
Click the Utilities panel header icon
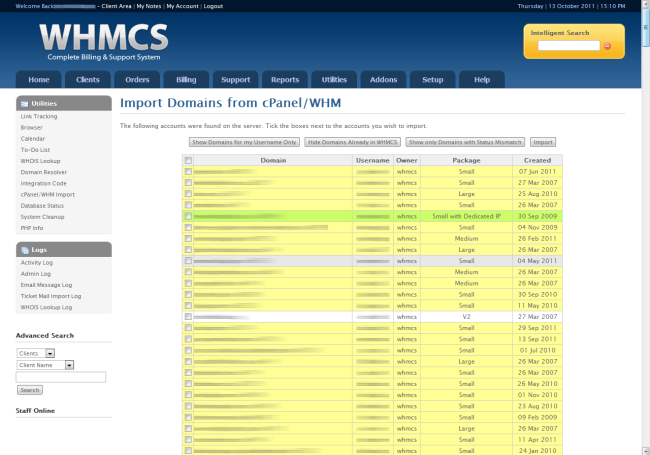coord(24,104)
